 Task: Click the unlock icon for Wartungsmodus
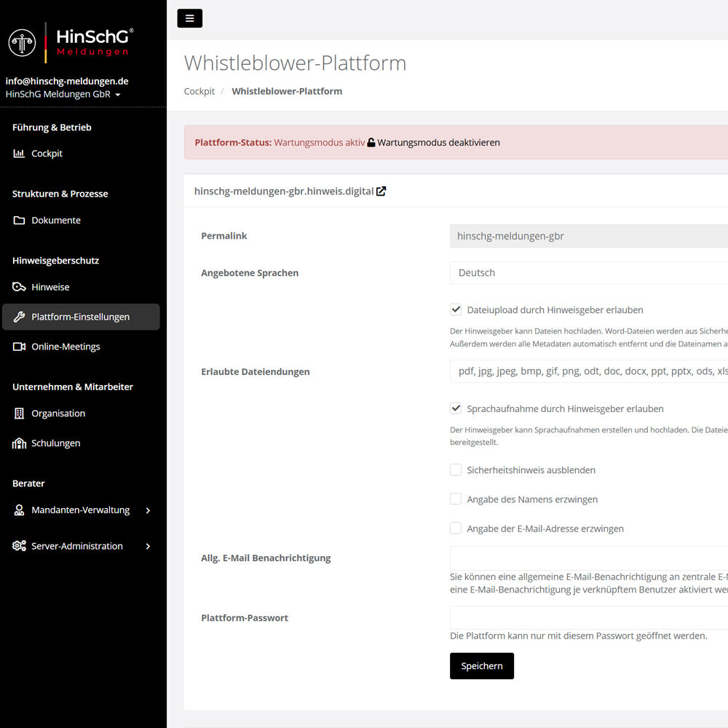tap(371, 143)
